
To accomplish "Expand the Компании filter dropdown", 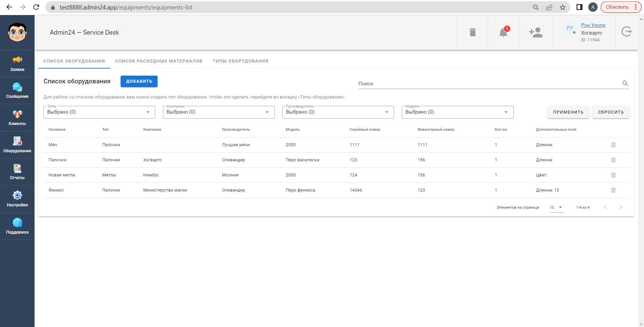I will pyautogui.click(x=218, y=112).
